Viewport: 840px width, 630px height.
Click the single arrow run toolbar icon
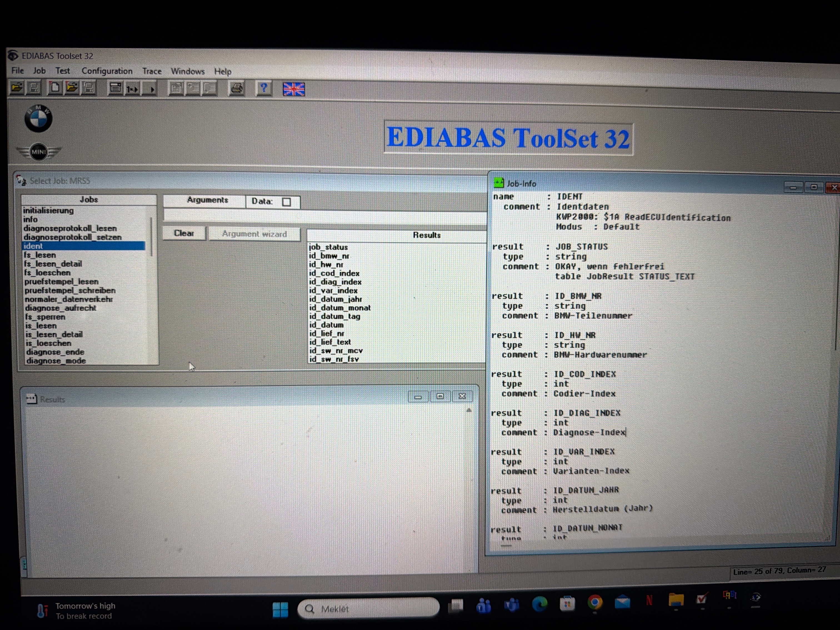coord(149,89)
